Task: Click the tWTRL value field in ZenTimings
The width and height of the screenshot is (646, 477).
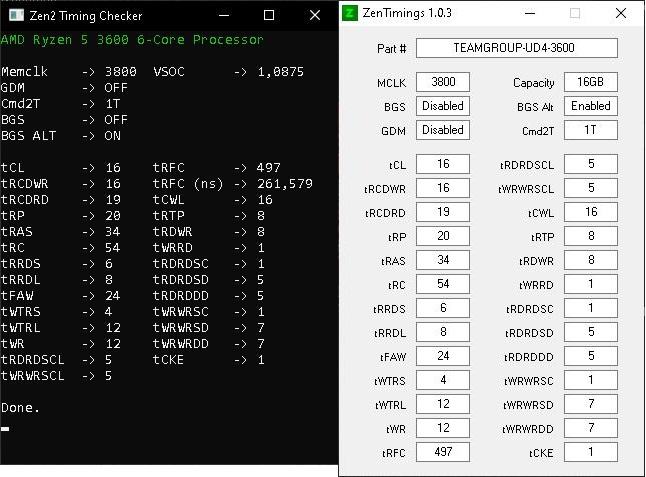Action: pyautogui.click(x=443, y=404)
